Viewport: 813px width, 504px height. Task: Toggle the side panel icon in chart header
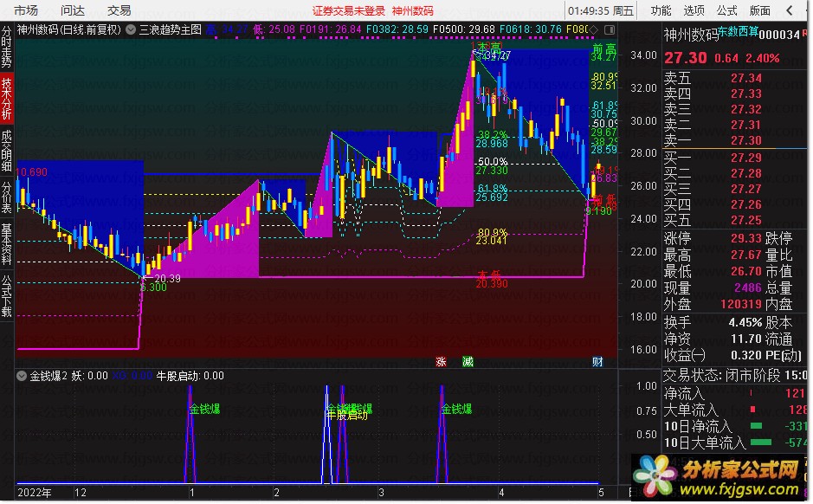coord(610,30)
